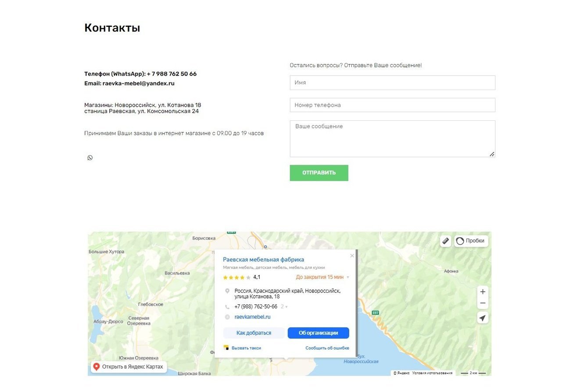
Task: Submit the form with ОТПРАВИТЬ button
Action: pyautogui.click(x=319, y=173)
